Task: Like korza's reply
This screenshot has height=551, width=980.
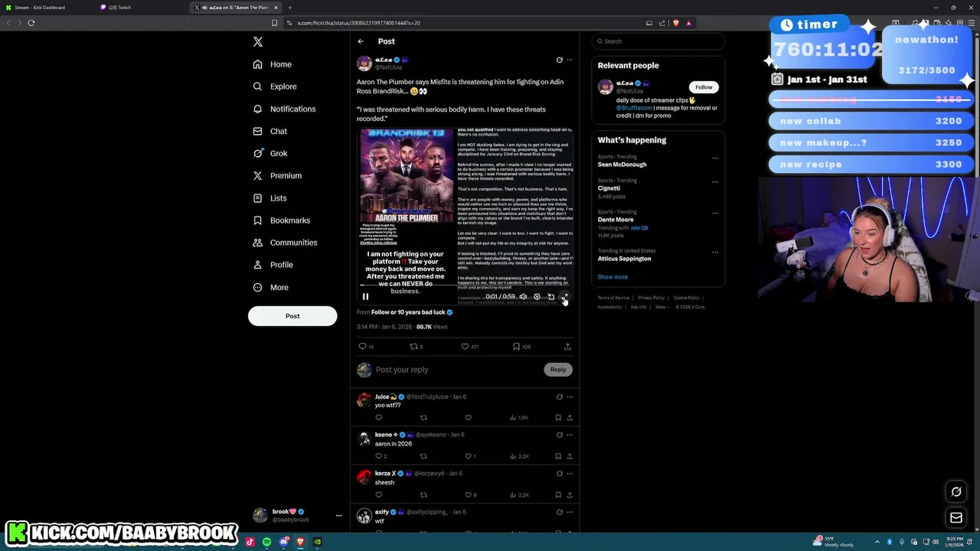Action: point(468,495)
